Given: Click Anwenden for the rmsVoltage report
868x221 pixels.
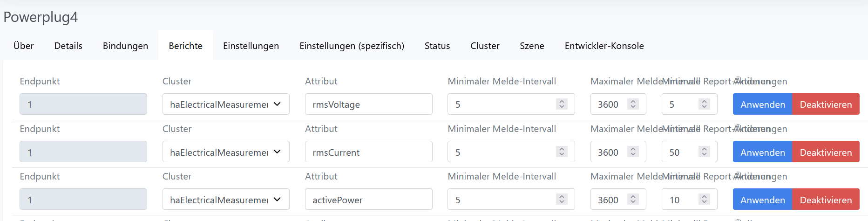Looking at the screenshot, I should (762, 104).
